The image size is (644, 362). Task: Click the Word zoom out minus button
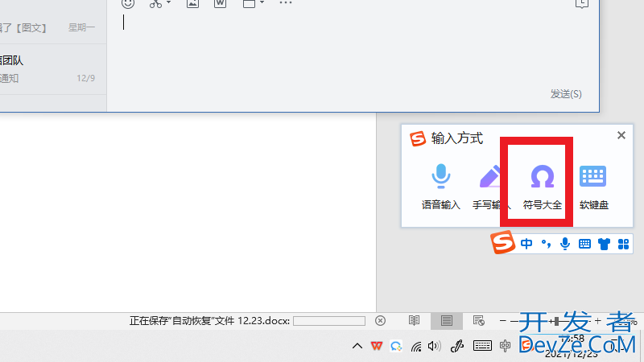502,320
